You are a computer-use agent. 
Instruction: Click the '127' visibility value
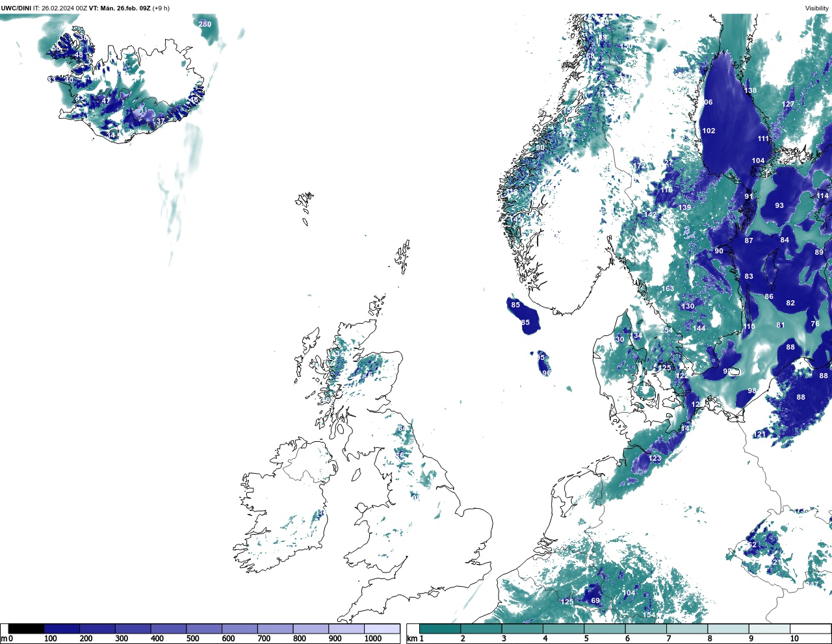click(788, 104)
